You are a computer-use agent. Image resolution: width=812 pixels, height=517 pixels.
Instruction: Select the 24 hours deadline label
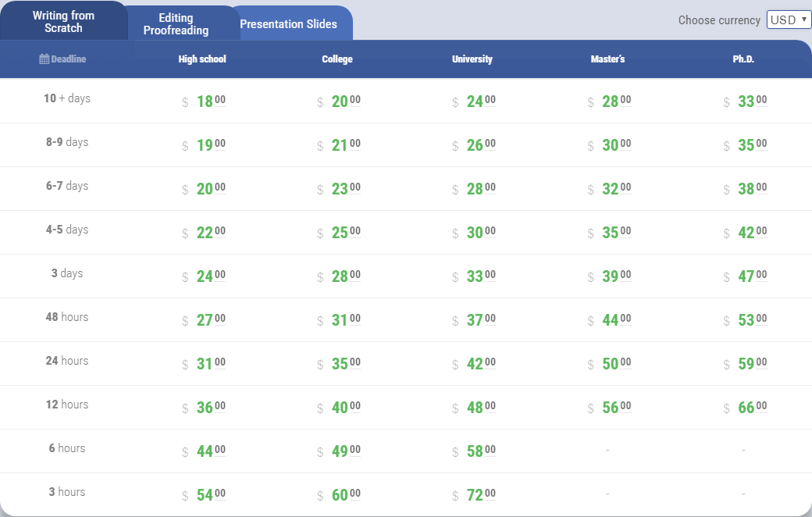pos(67,361)
